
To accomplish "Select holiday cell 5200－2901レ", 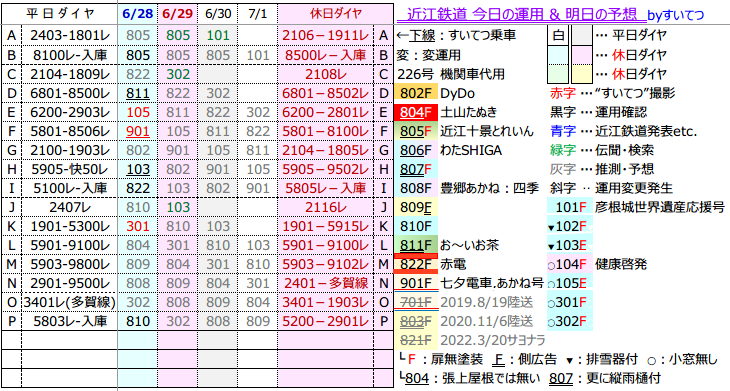I will click(325, 321).
